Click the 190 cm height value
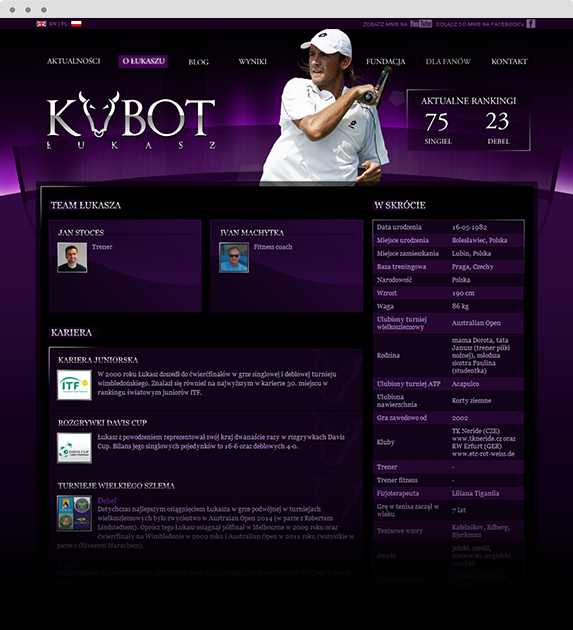Screen dimensions: 573x630 [x=463, y=293]
